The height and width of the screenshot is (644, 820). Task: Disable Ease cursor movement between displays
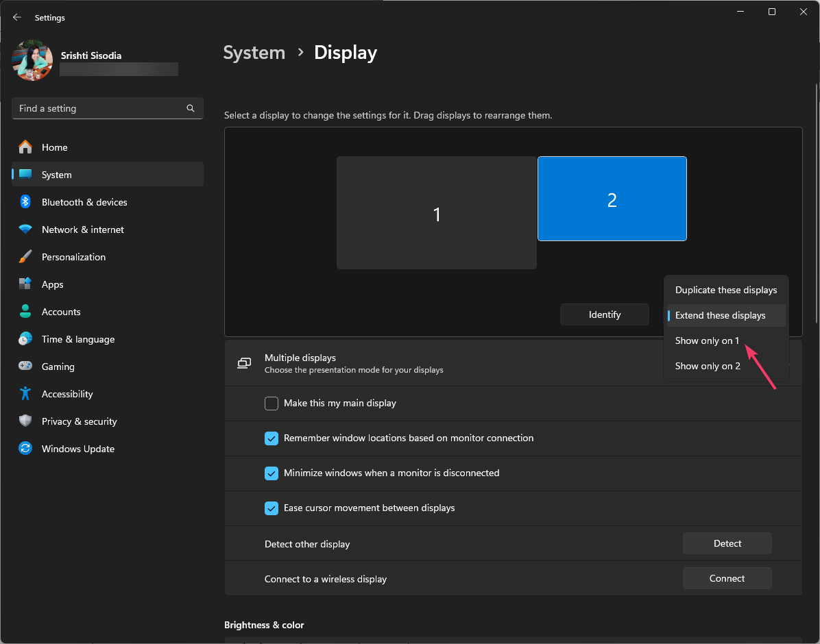point(272,508)
